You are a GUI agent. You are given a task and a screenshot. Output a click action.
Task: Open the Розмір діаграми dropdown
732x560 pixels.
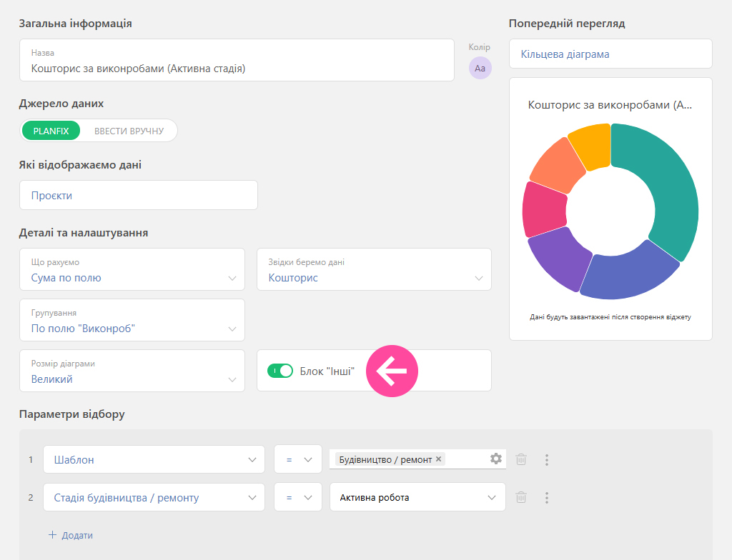tap(132, 371)
